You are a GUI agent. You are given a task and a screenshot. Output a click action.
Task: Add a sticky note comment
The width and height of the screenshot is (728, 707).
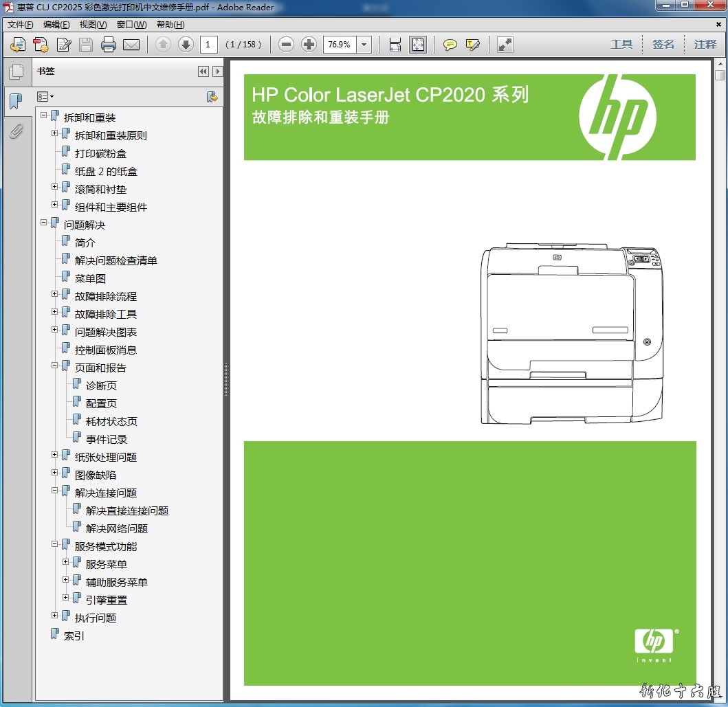[x=450, y=45]
